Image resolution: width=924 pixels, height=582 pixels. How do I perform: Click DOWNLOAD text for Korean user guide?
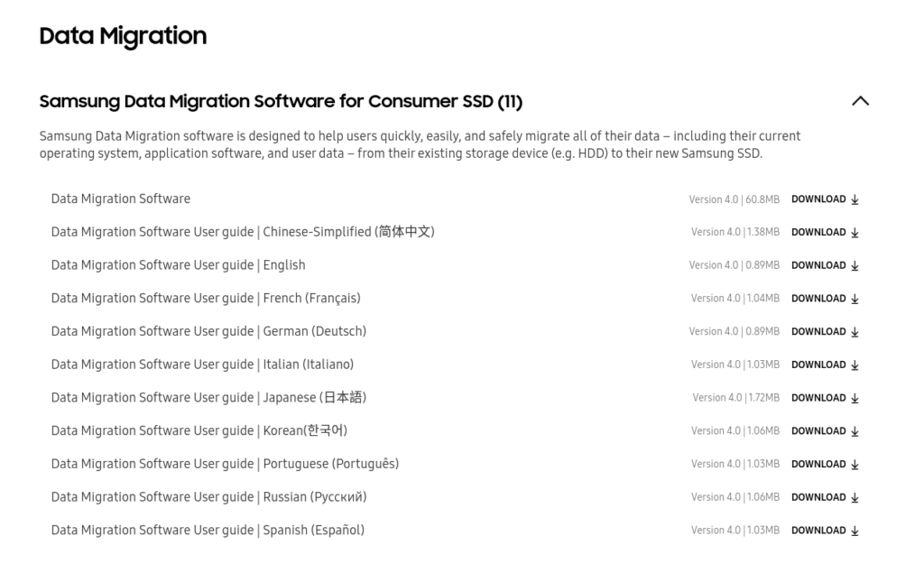point(818,430)
